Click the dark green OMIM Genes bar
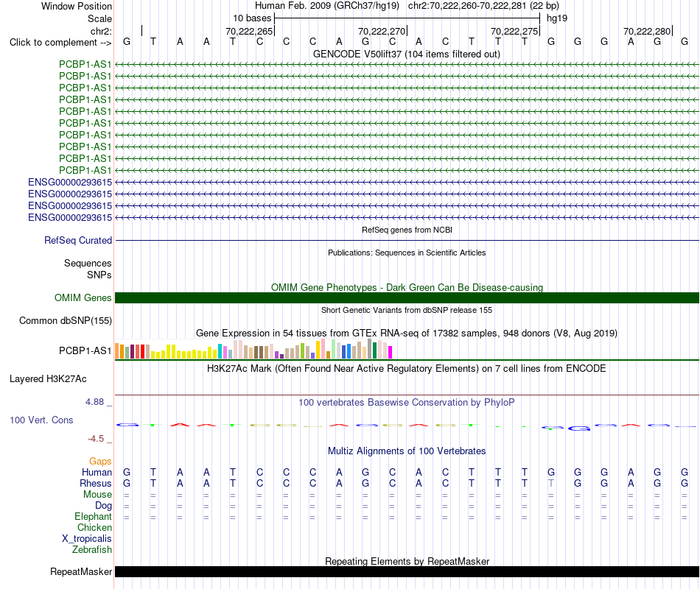The image size is (700, 589). (x=407, y=298)
